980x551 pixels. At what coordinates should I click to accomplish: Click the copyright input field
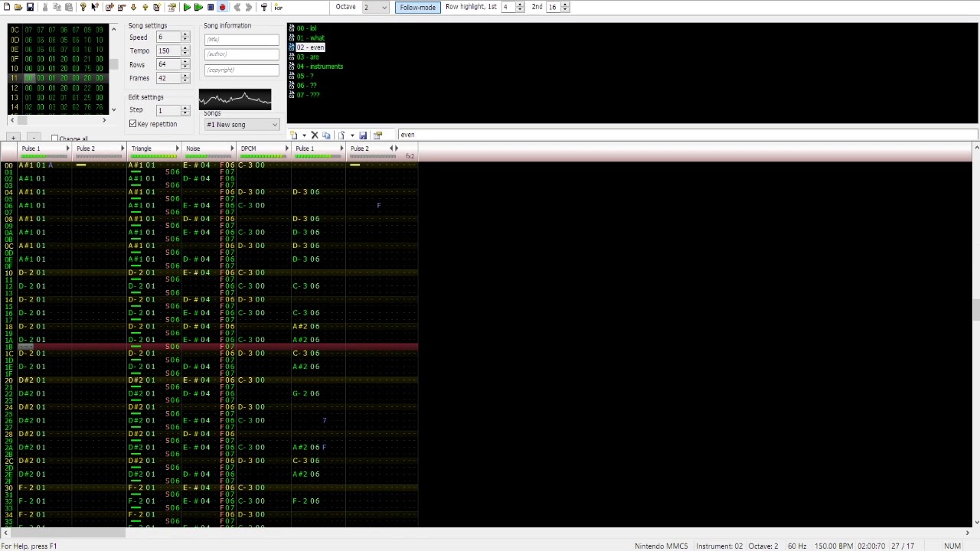click(x=241, y=70)
